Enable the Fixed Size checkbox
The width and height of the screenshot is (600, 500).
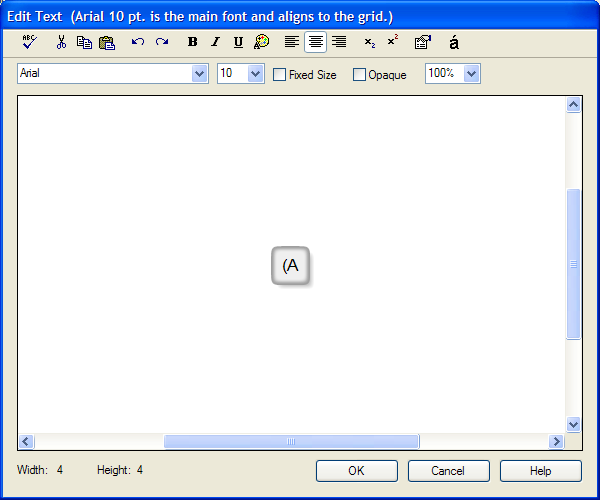(280, 75)
